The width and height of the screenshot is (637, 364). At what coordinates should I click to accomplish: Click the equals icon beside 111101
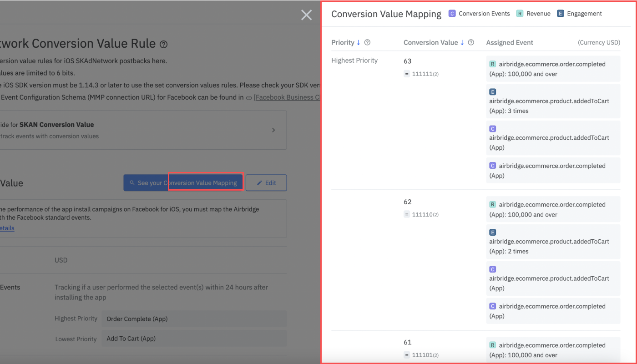407,355
